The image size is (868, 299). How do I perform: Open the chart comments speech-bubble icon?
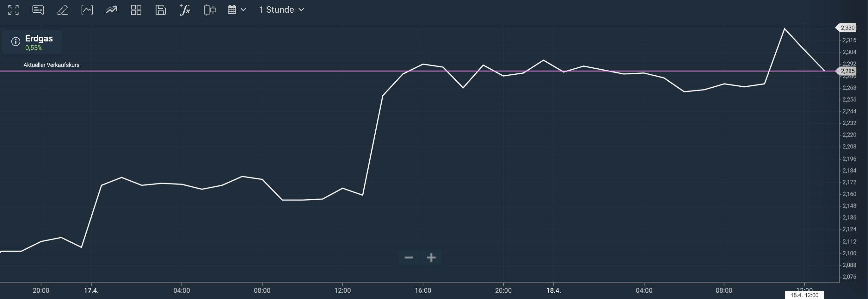pyautogui.click(x=38, y=10)
